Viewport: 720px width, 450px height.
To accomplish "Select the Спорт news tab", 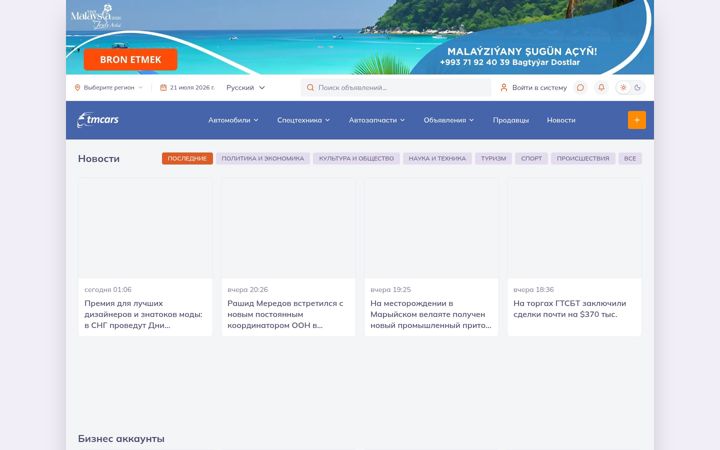I will click(x=531, y=158).
